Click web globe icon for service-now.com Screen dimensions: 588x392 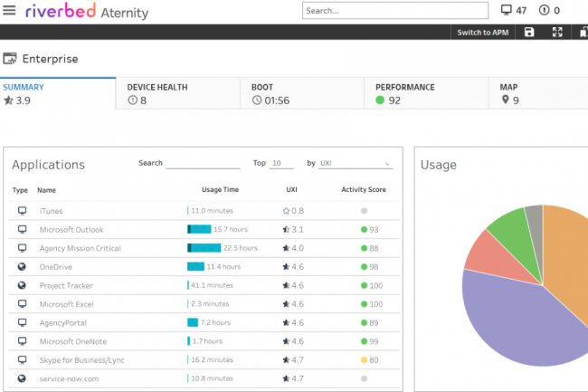[x=22, y=378]
